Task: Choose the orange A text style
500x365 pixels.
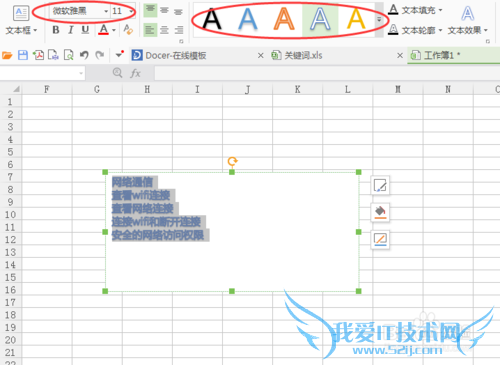Action: coord(284,19)
